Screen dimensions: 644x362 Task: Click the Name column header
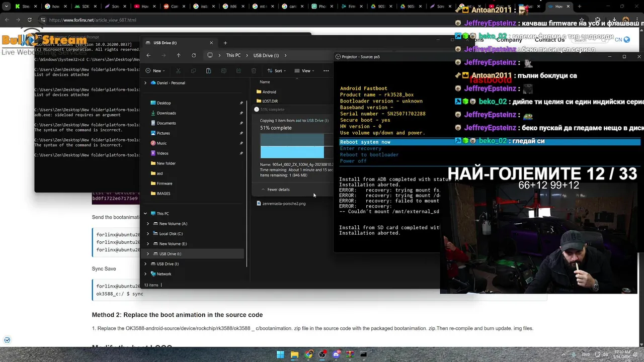click(x=265, y=82)
